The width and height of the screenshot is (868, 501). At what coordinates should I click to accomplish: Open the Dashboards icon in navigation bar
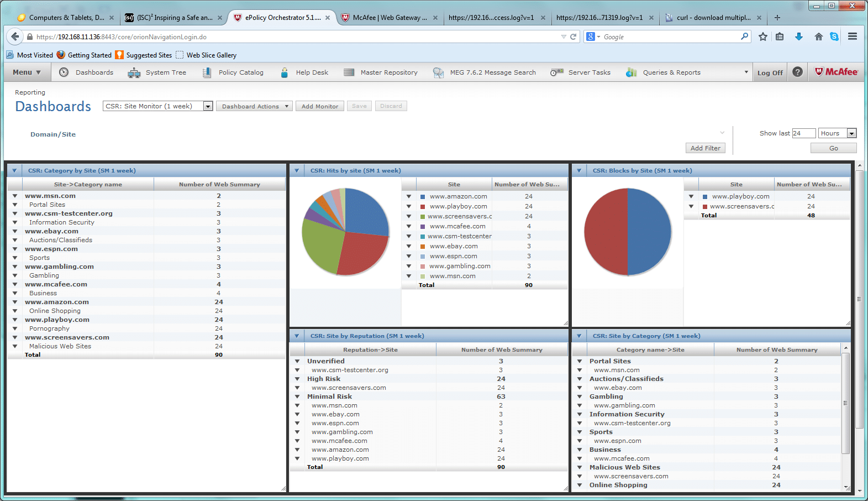pyautogui.click(x=64, y=72)
